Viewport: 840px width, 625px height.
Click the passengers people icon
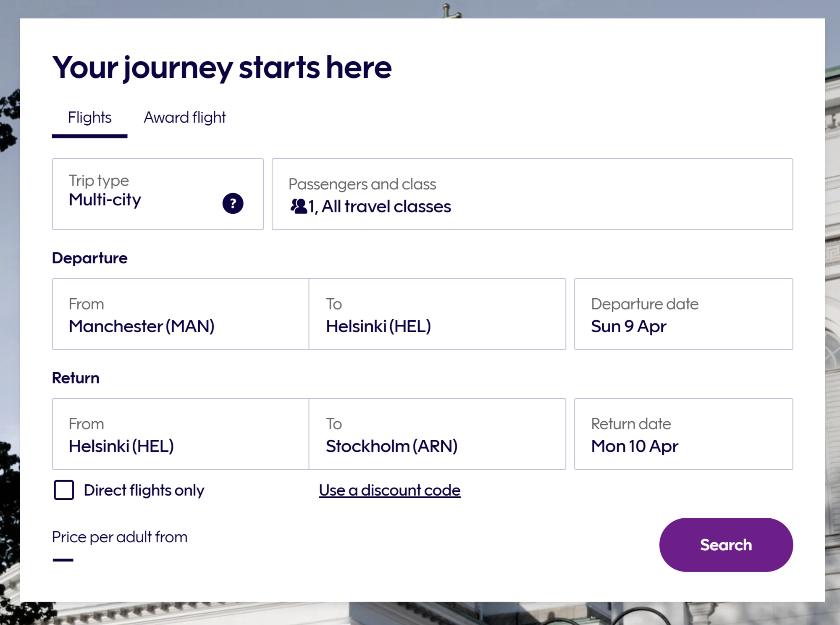(x=299, y=206)
